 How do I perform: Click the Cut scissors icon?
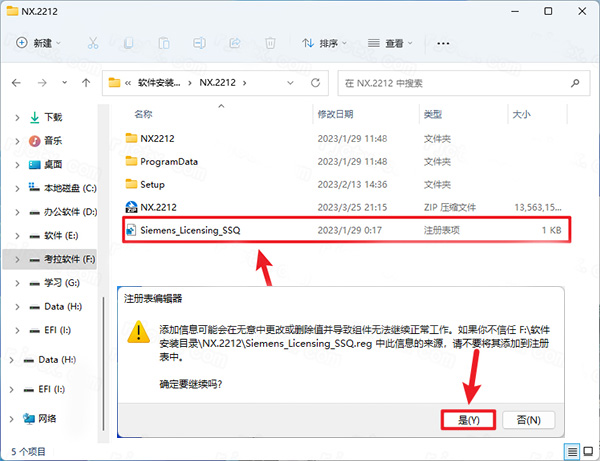[93, 43]
